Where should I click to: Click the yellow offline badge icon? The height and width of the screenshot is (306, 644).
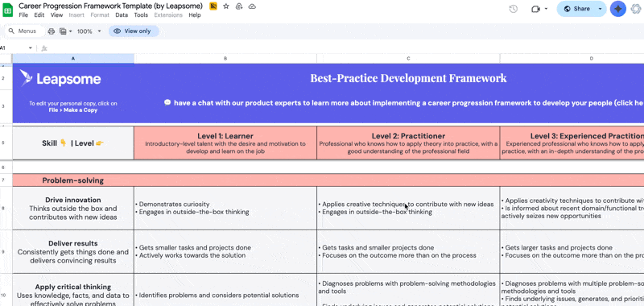tap(213, 6)
